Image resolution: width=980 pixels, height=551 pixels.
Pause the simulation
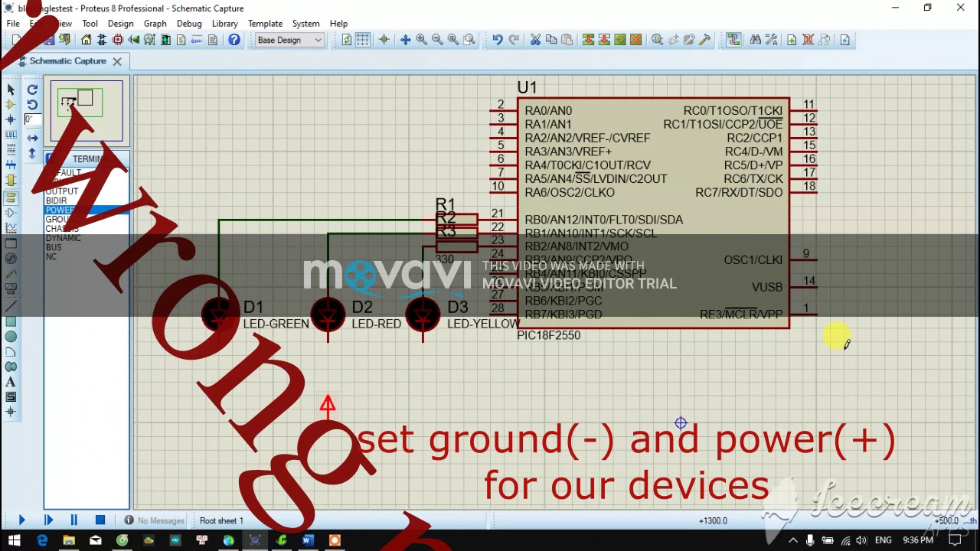point(74,520)
